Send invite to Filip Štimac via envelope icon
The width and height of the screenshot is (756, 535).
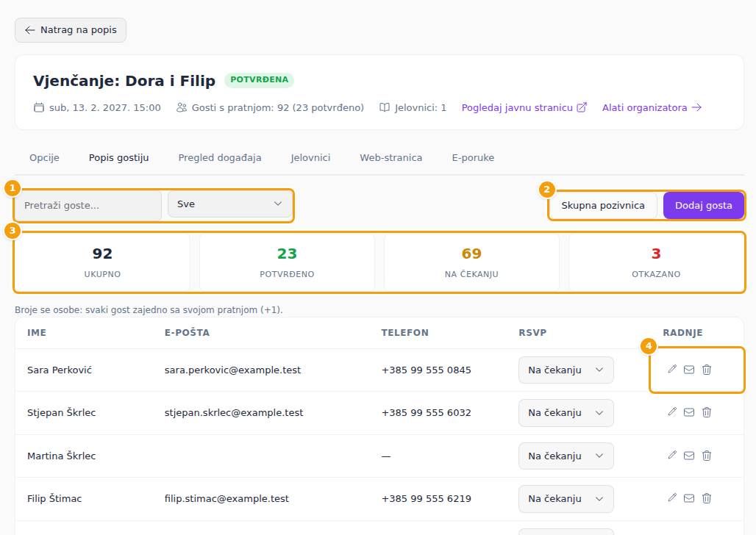click(x=689, y=498)
